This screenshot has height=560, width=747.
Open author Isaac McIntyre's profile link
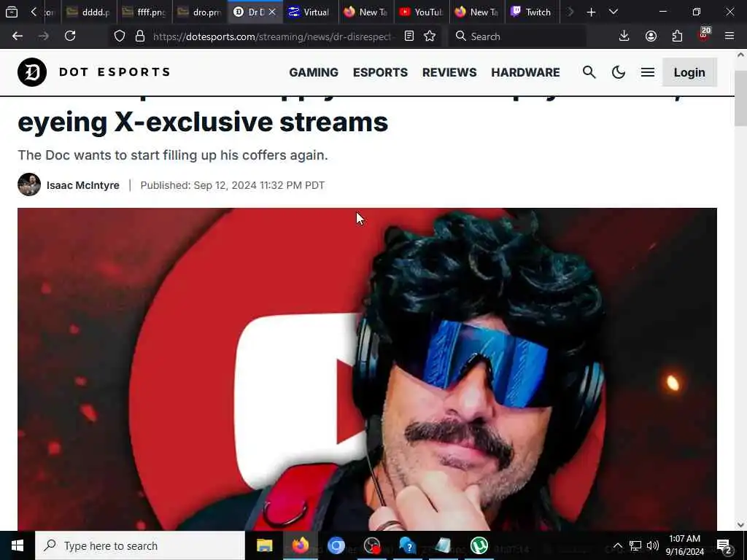click(x=83, y=185)
